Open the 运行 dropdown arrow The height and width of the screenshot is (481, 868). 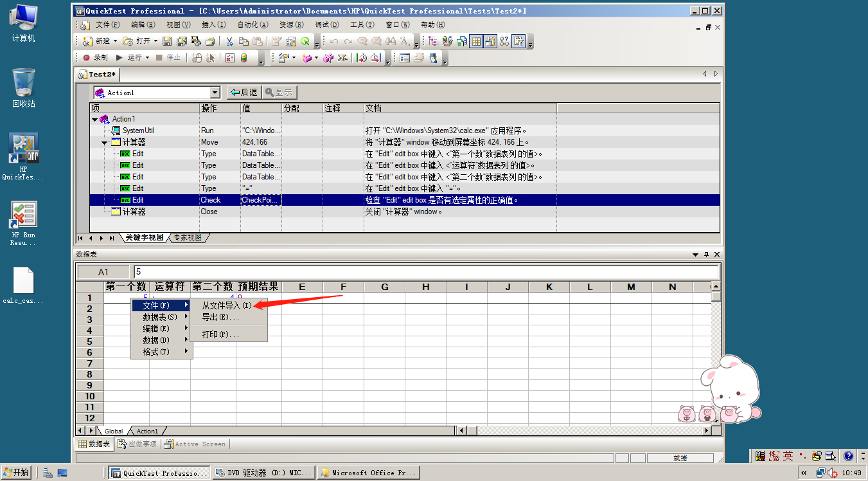click(147, 58)
